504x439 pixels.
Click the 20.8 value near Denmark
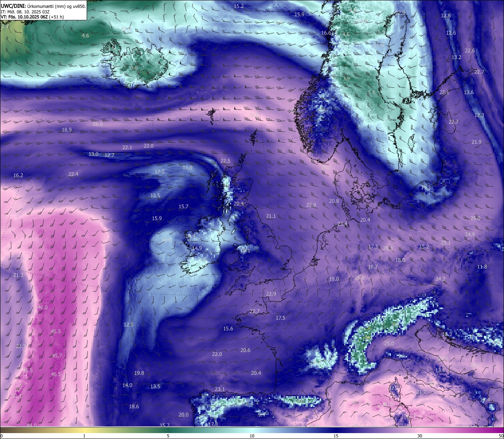[x=334, y=201]
